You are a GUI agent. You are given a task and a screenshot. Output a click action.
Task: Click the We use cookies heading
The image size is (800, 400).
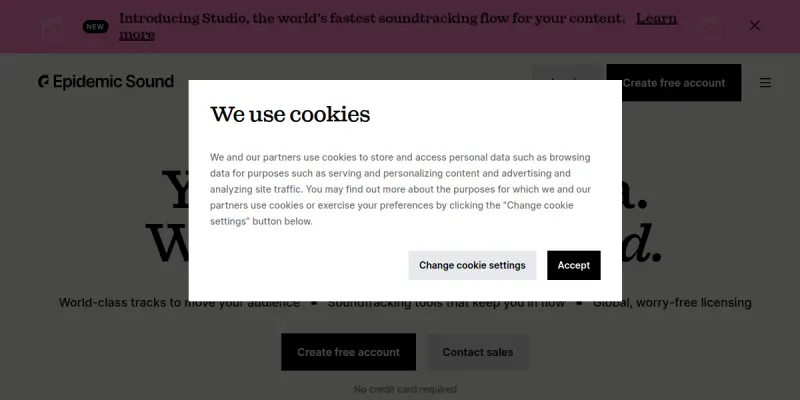pos(290,114)
